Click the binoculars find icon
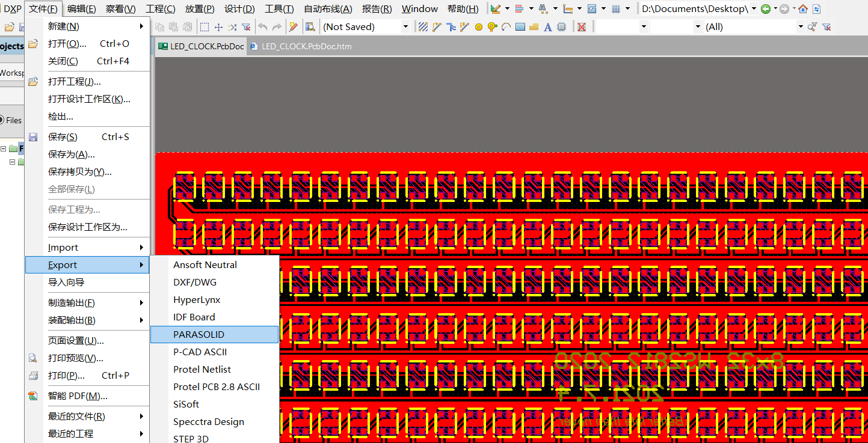The height and width of the screenshot is (443, 868). point(543,9)
